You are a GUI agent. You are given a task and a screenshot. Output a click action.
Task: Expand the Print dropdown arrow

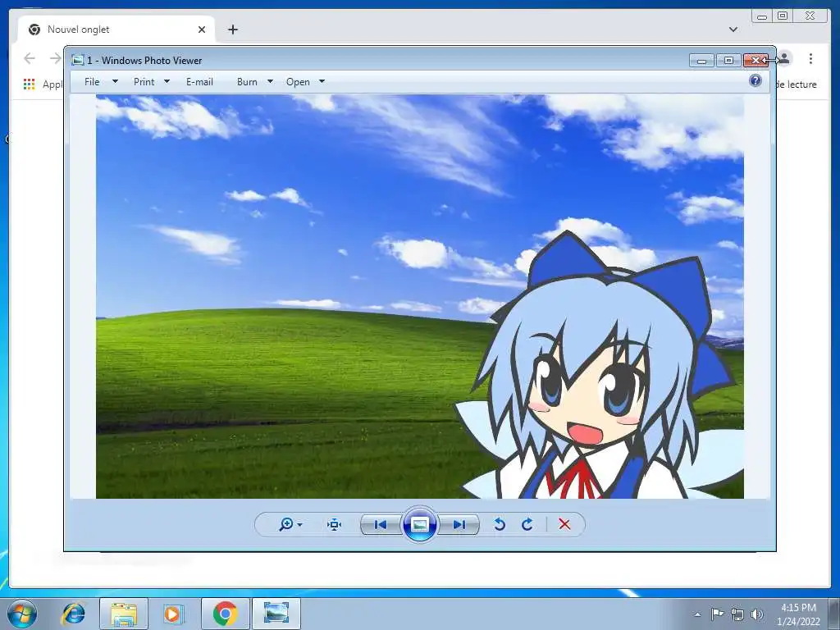pos(167,81)
